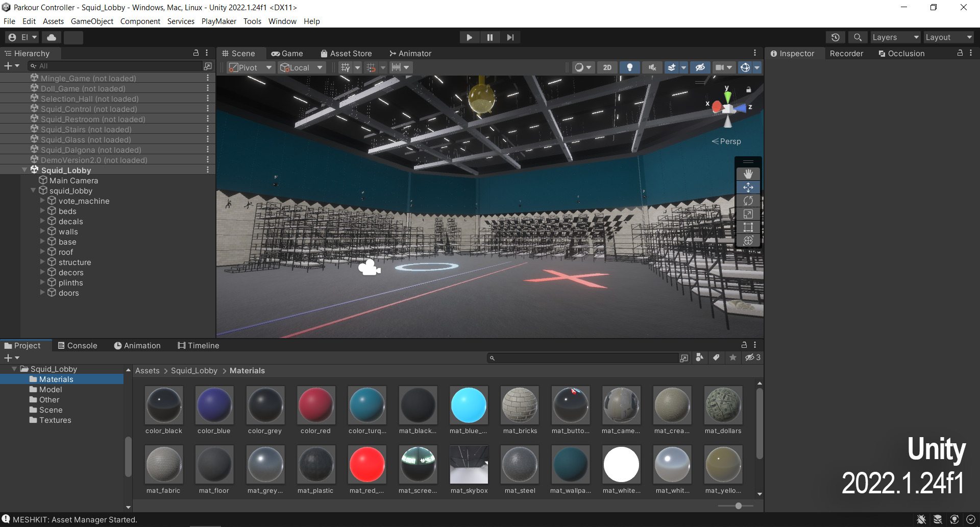This screenshot has height=527, width=980.
Task: Open the Component menu
Action: [140, 21]
